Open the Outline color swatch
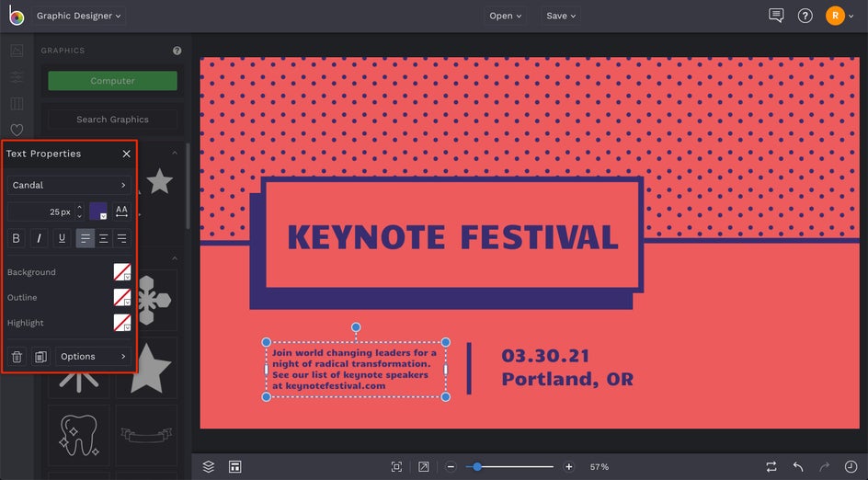868x480 pixels. pyautogui.click(x=121, y=297)
